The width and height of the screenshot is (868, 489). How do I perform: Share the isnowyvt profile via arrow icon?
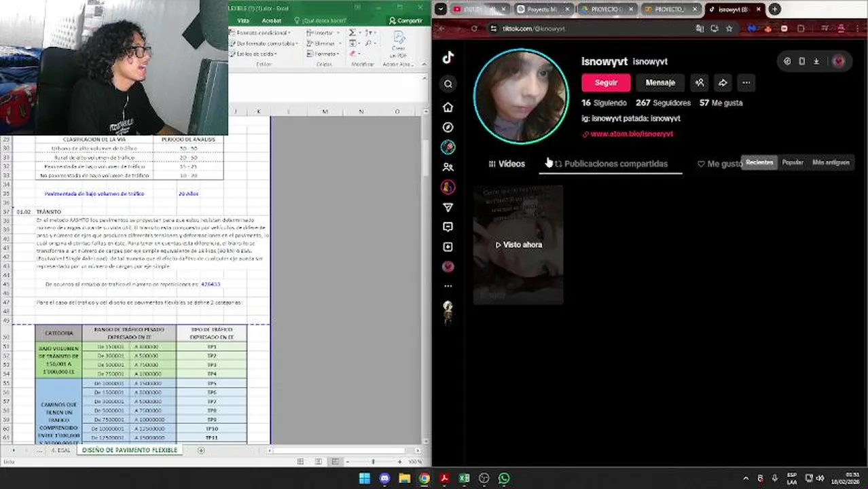[x=723, y=83]
